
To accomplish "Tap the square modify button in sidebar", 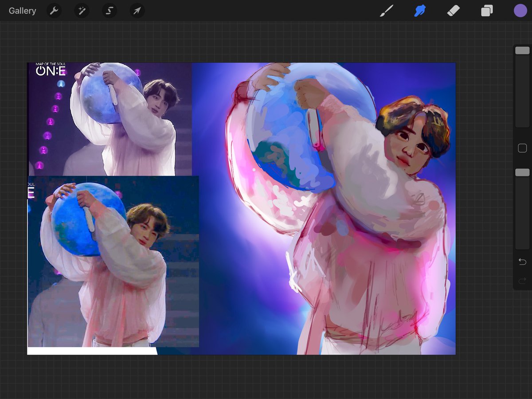I will tap(522, 148).
